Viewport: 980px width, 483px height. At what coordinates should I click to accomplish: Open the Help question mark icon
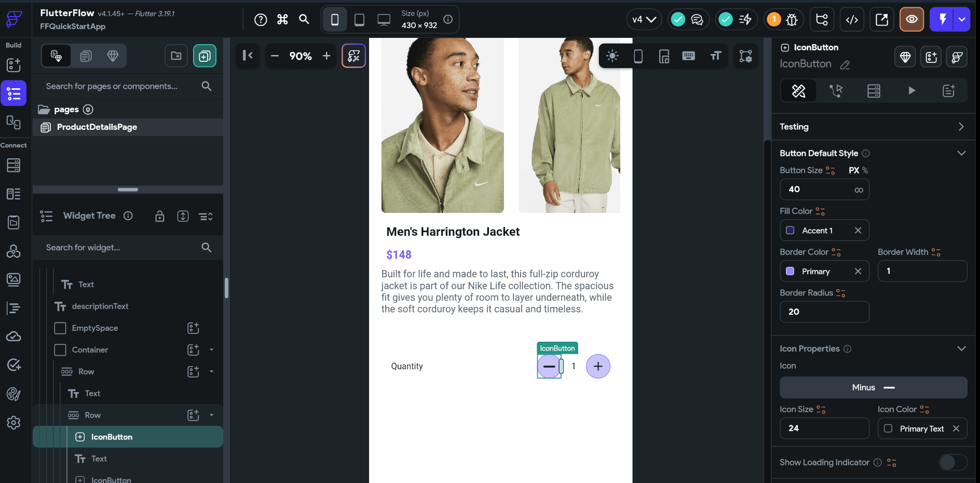[x=261, y=20]
